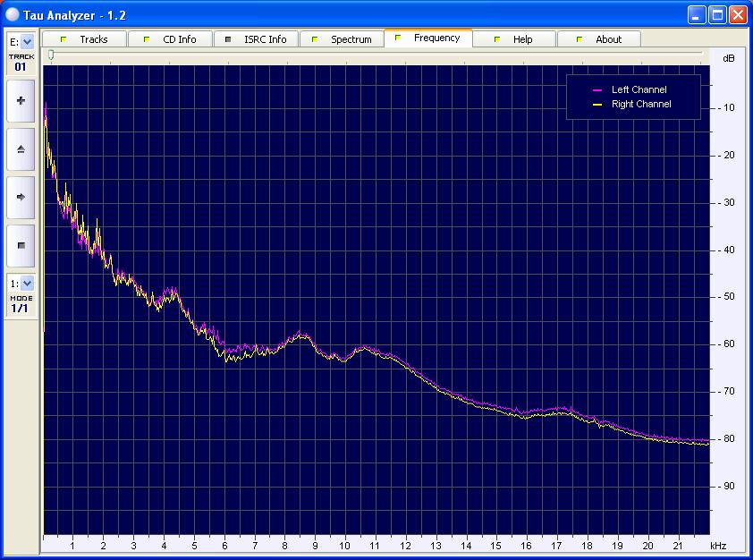Click the yellow Right Channel legend marker
Screen dimensions: 753x560
(597, 105)
